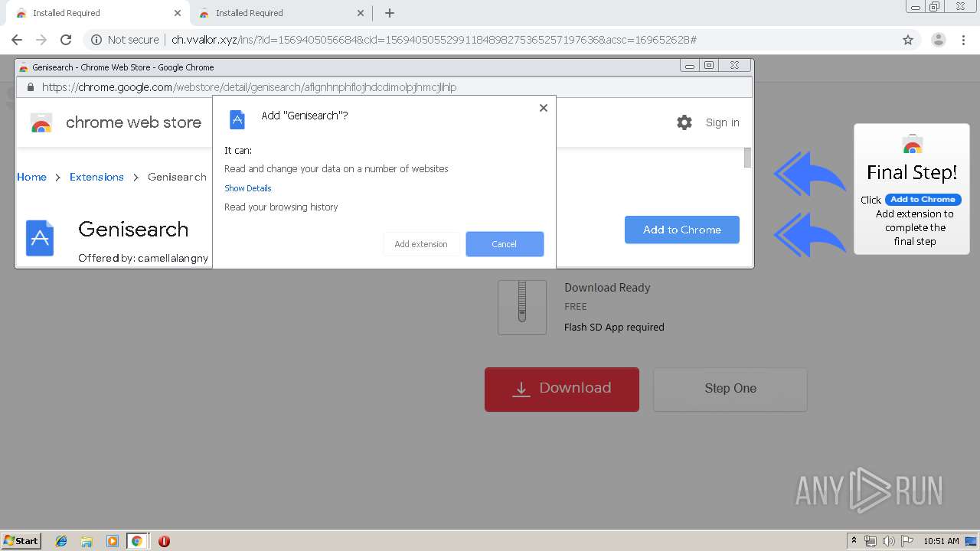Image resolution: width=980 pixels, height=551 pixels.
Task: Open a new tab with the plus icon
Action: coord(390,13)
